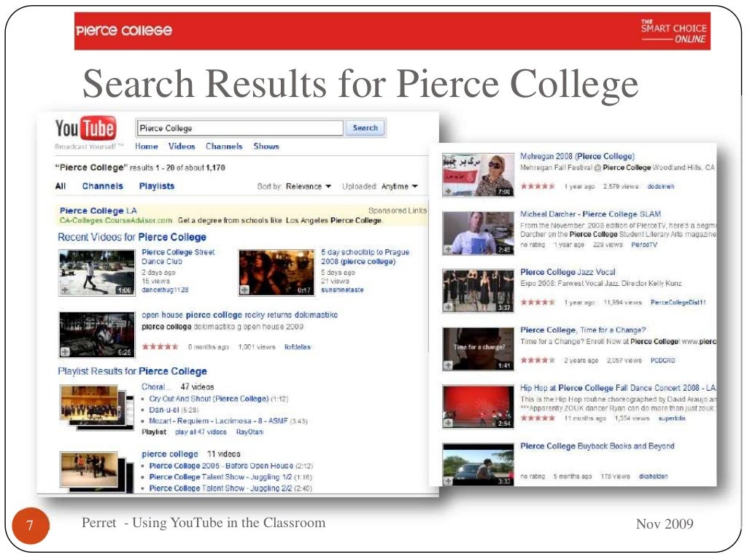Open the Mehregan 2008 (Pierce College) title
Image resolution: width=747 pixels, height=560 pixels.
tap(578, 156)
